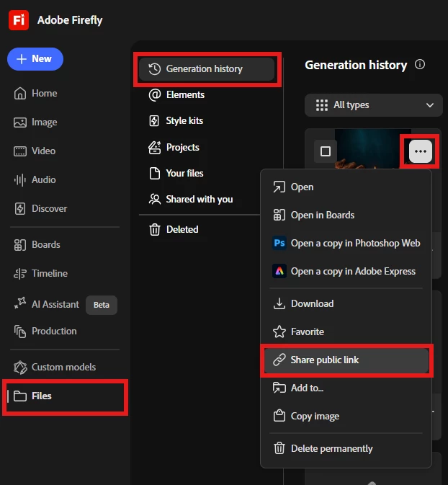Open Discover in the sidebar
The width and height of the screenshot is (448, 485).
(40, 208)
